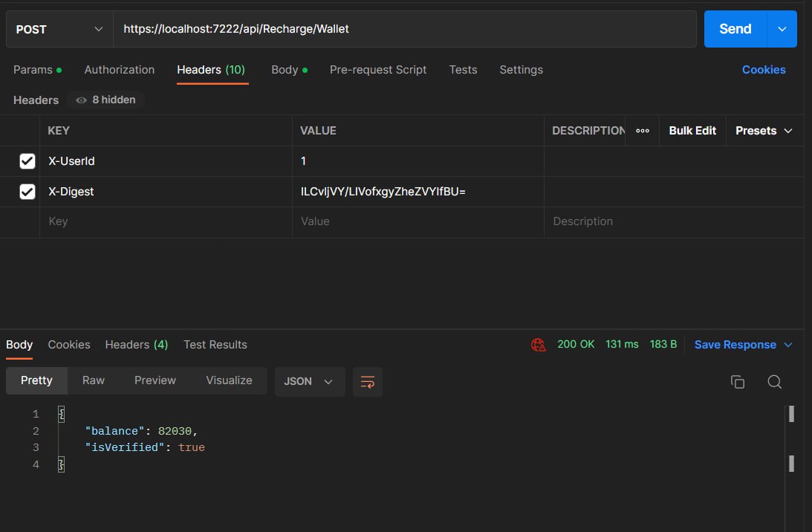Click the X-UserId value cell showing 1
The height and width of the screenshot is (532, 812).
click(x=418, y=161)
